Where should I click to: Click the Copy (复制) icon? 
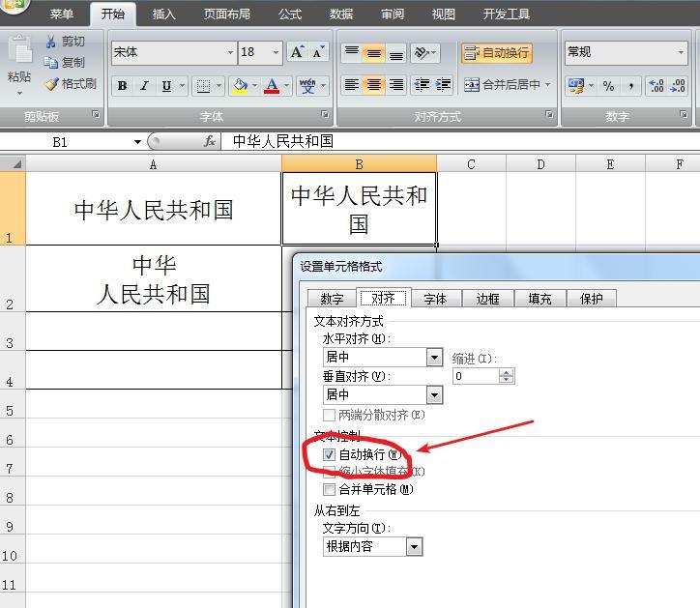(x=51, y=63)
